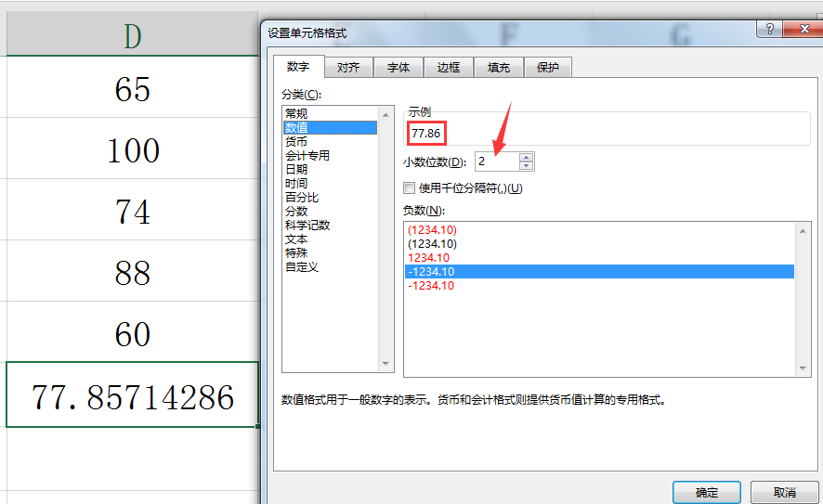Choose 常规 in the category list
Viewport: 823px width, 504px height.
[330, 113]
